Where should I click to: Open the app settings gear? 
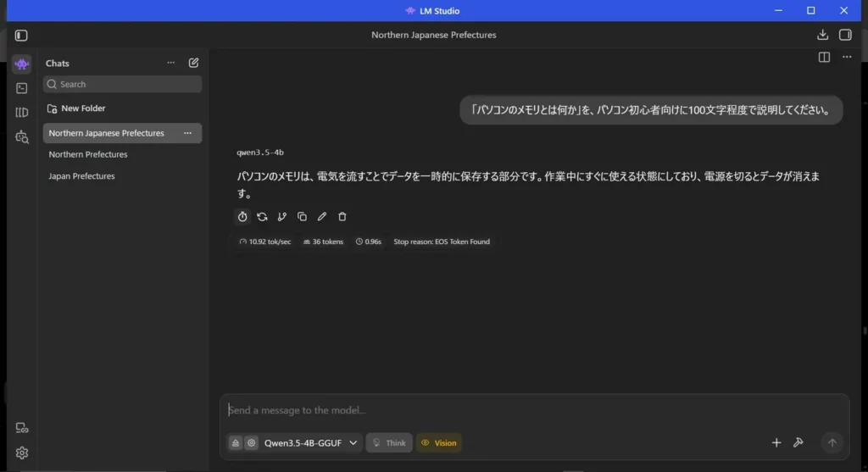pos(21,453)
